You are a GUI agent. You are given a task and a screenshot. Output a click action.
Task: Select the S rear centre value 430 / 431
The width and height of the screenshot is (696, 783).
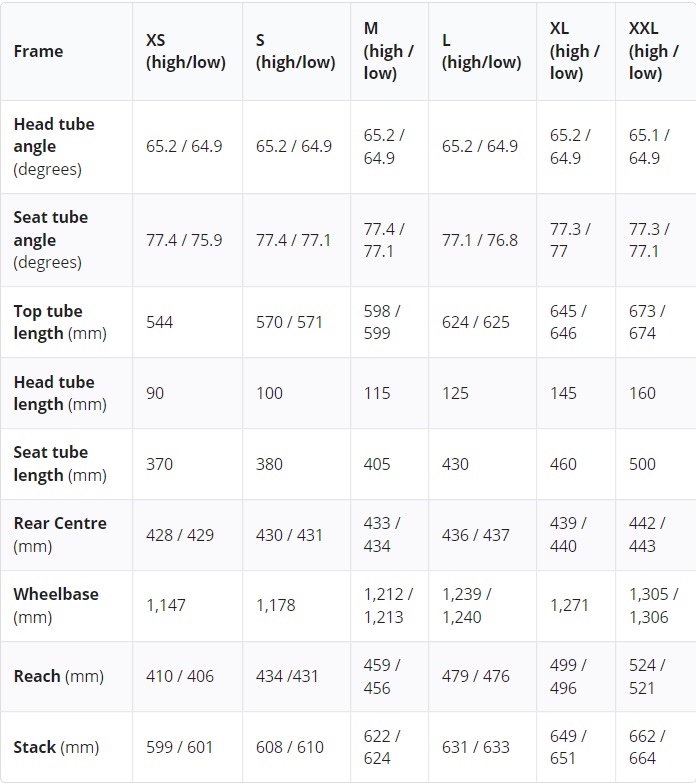point(289,535)
